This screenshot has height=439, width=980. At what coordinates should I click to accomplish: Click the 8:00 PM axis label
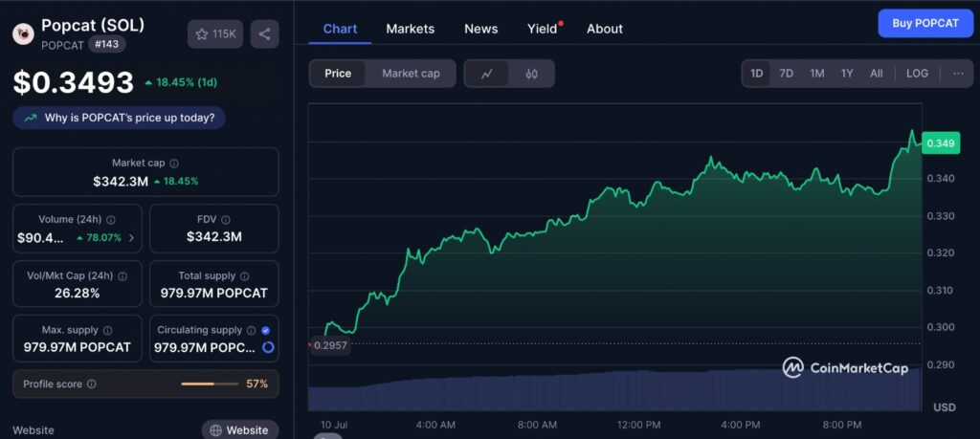pyautogui.click(x=842, y=425)
